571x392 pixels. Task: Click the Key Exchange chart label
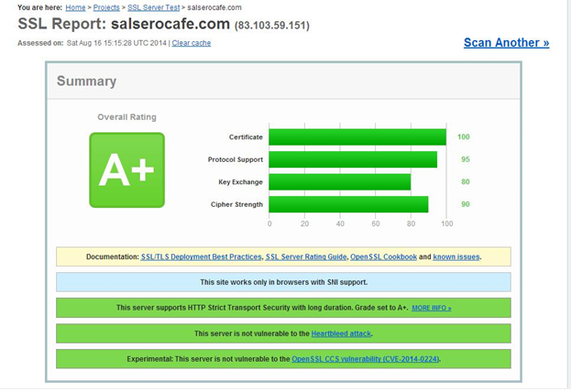coord(240,182)
